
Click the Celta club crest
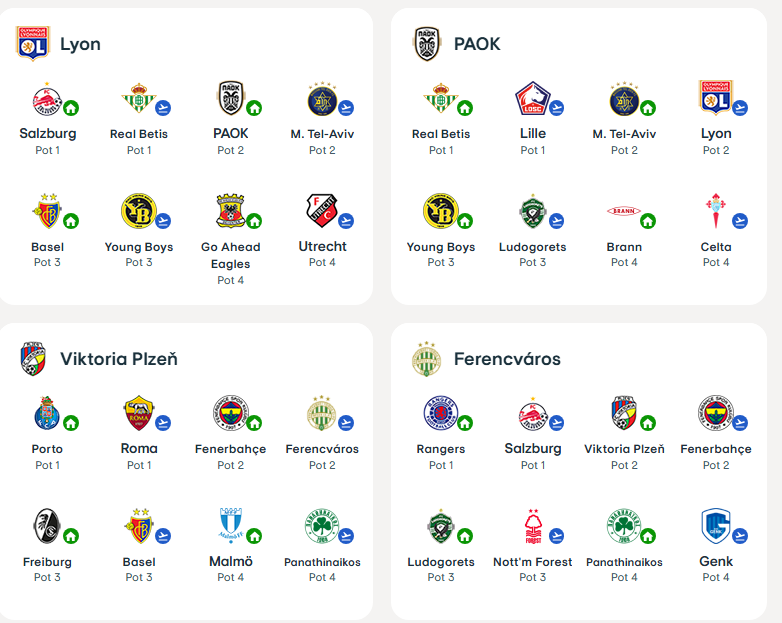pyautogui.click(x=713, y=211)
